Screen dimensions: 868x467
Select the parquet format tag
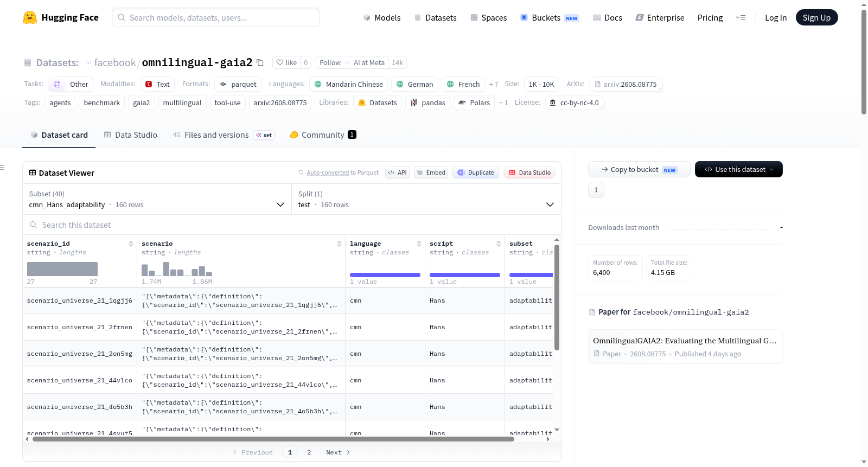coord(238,84)
